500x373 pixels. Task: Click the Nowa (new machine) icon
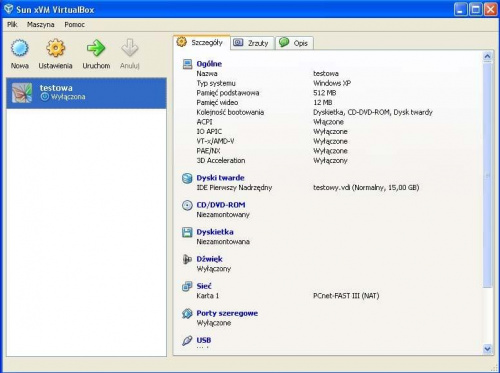tap(20, 48)
